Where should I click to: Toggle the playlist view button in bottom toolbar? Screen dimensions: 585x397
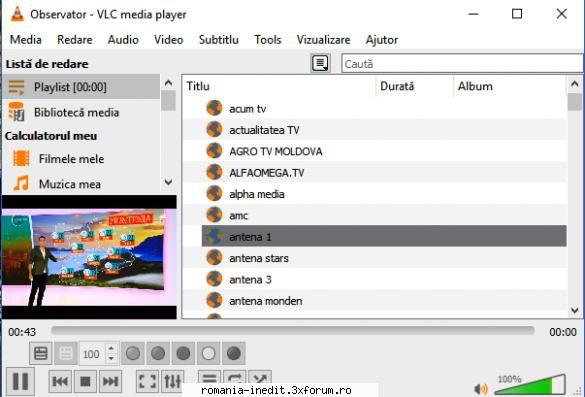tap(210, 378)
